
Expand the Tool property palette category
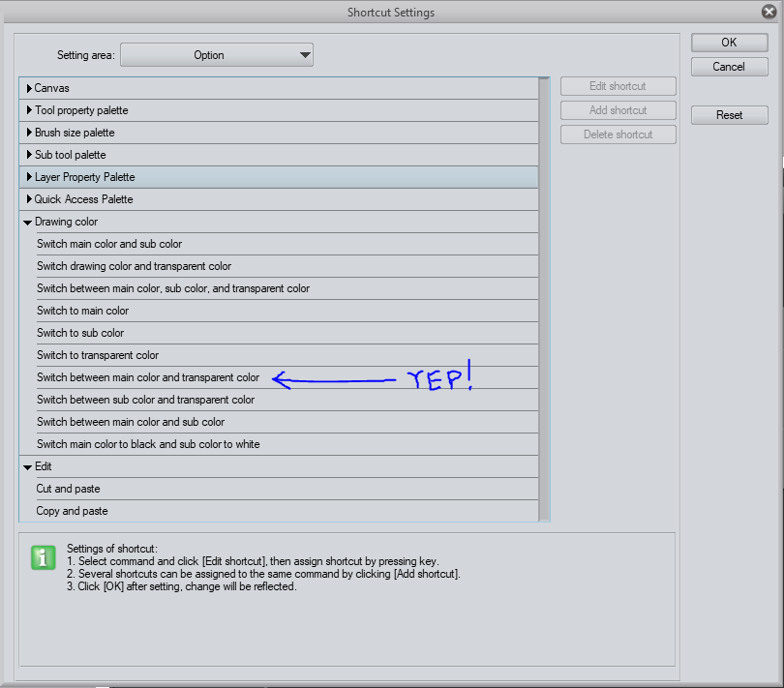point(30,110)
